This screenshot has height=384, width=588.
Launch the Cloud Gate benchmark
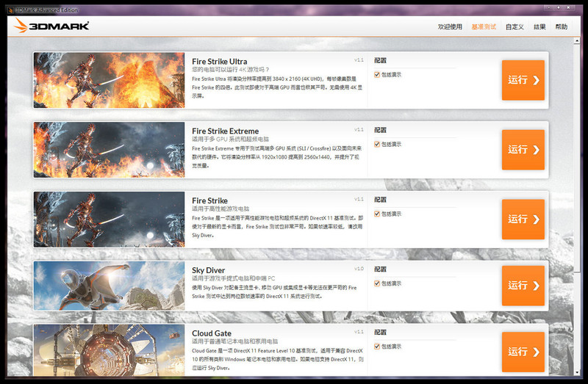[x=523, y=352]
